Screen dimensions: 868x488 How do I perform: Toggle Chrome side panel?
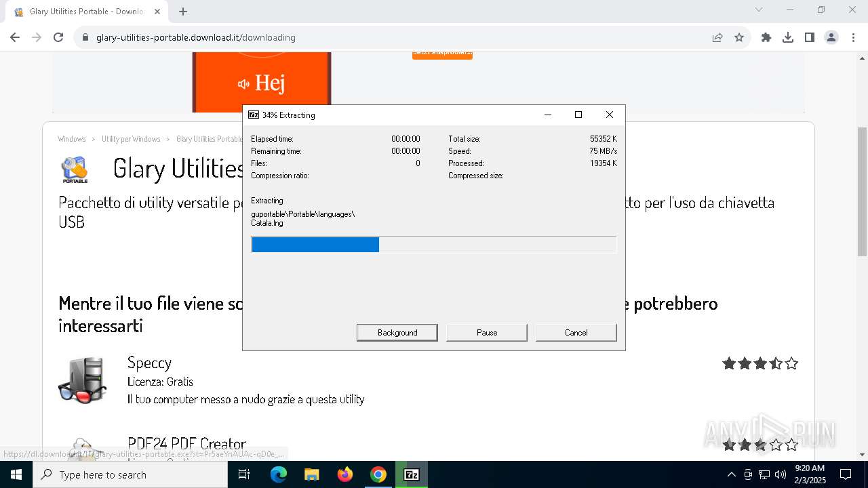[x=810, y=37]
